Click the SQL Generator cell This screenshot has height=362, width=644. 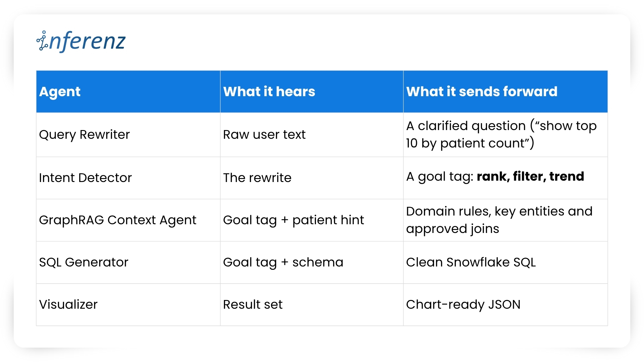click(x=128, y=262)
